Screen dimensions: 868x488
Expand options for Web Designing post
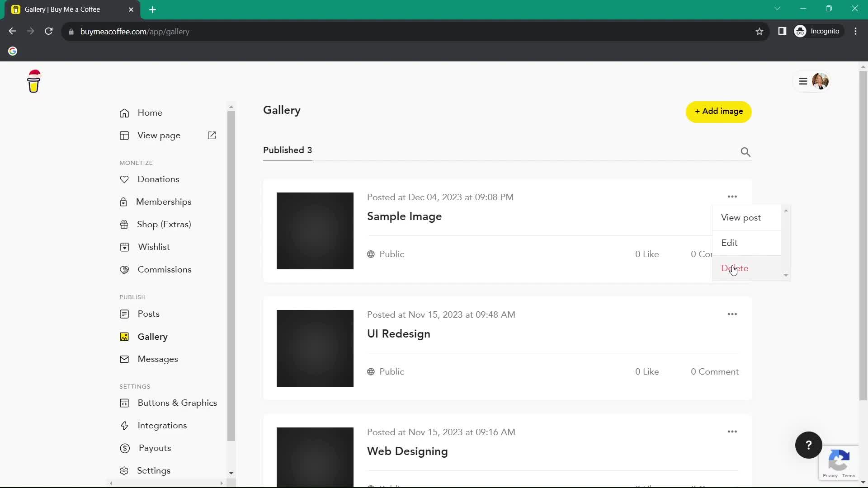732,432
